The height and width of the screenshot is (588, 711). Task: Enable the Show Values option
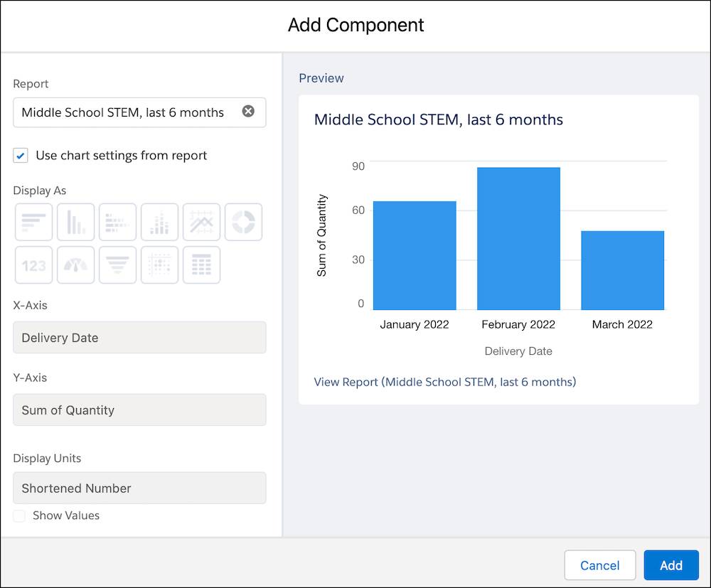pos(19,515)
